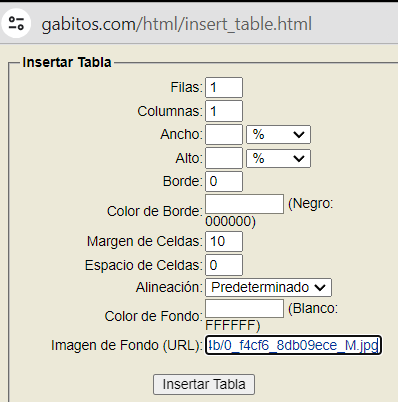The height and width of the screenshot is (402, 398).
Task: Focus the Columnas number field
Action: (x=224, y=111)
